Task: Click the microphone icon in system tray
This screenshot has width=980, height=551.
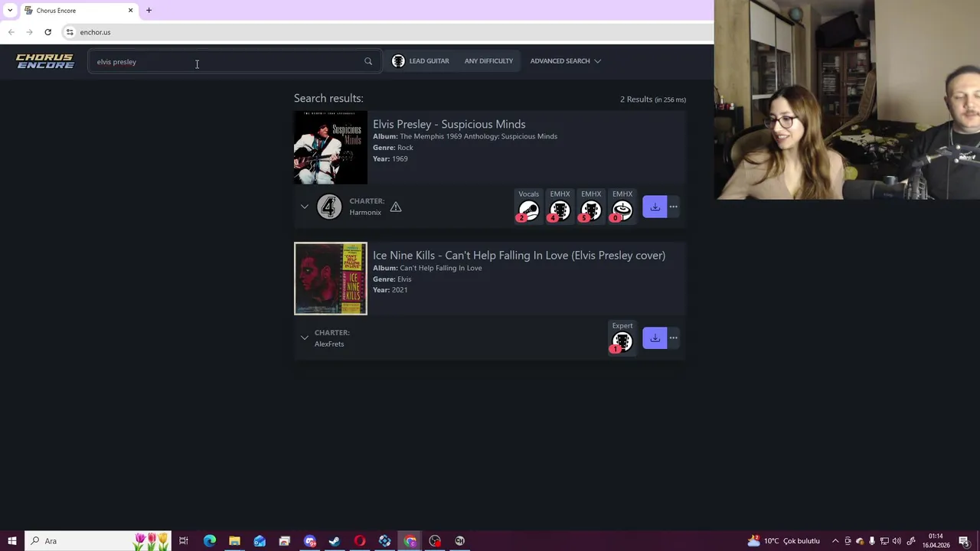Action: tap(872, 541)
